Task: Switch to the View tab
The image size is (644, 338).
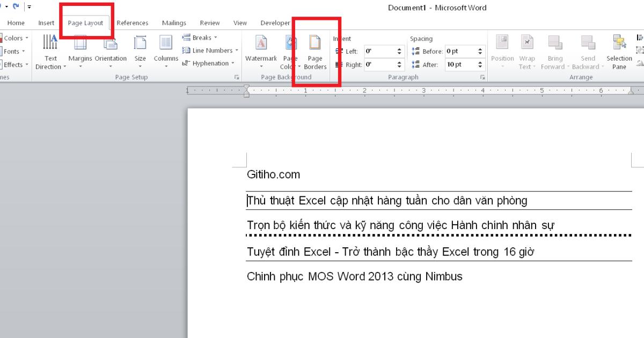Action: (240, 23)
